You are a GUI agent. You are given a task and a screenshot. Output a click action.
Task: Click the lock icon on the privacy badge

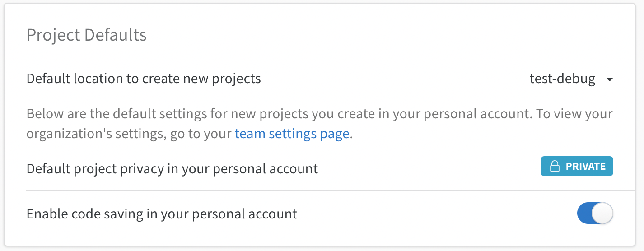(x=554, y=167)
